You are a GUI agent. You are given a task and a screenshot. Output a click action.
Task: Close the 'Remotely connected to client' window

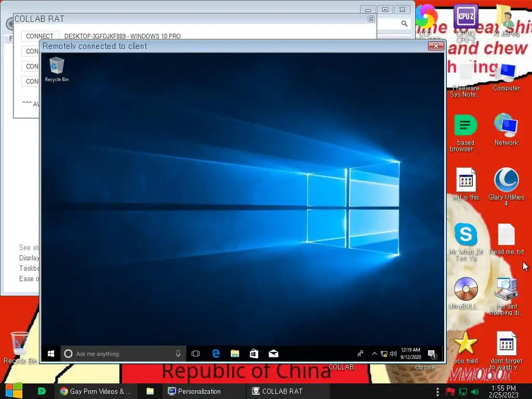pos(436,46)
